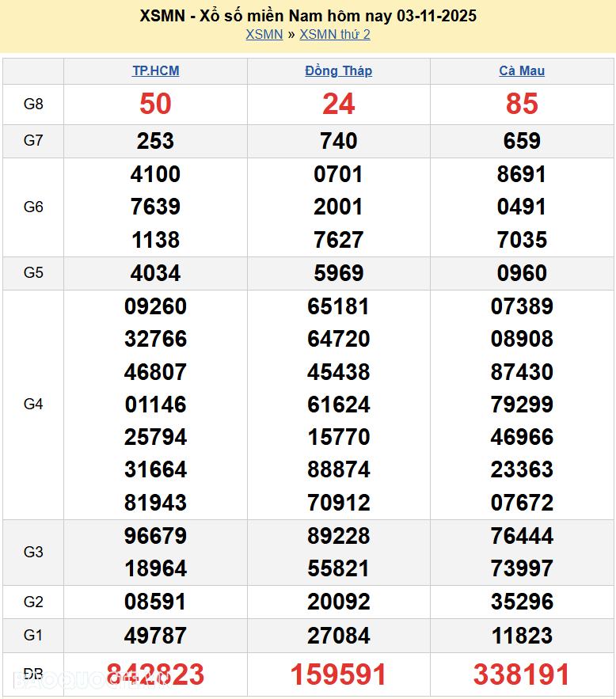Click the TP.HCM column header link
Screen dimensions: 616x699
click(155, 70)
